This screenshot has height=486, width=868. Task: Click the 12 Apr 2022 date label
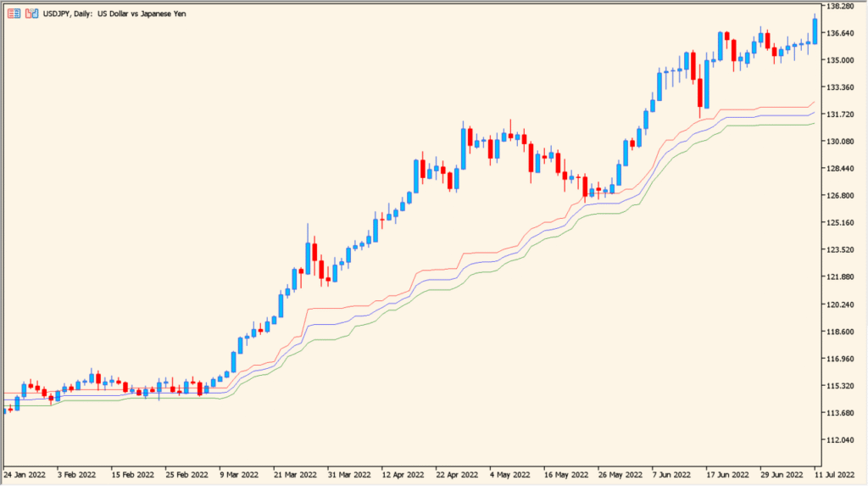pos(403,475)
